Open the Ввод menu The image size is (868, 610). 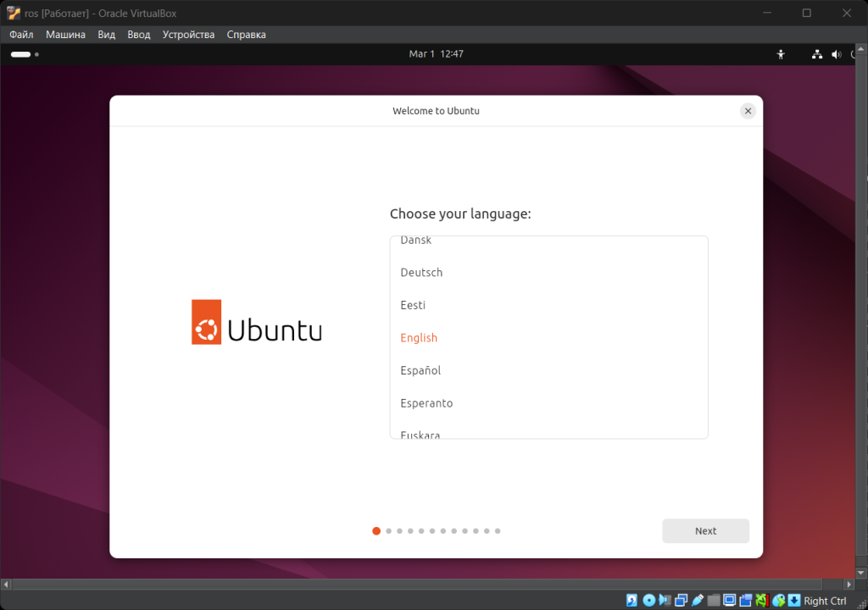(138, 35)
